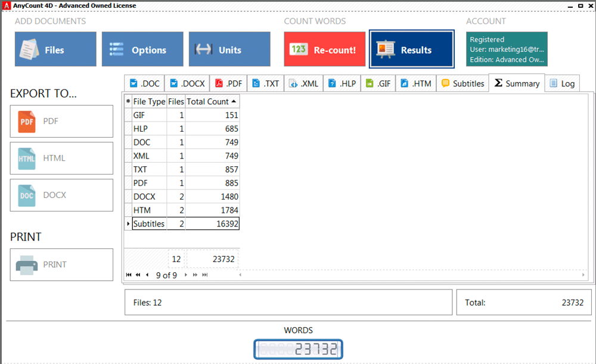Export results to HTML
Image resolution: width=596 pixels, height=364 pixels.
[61, 158]
